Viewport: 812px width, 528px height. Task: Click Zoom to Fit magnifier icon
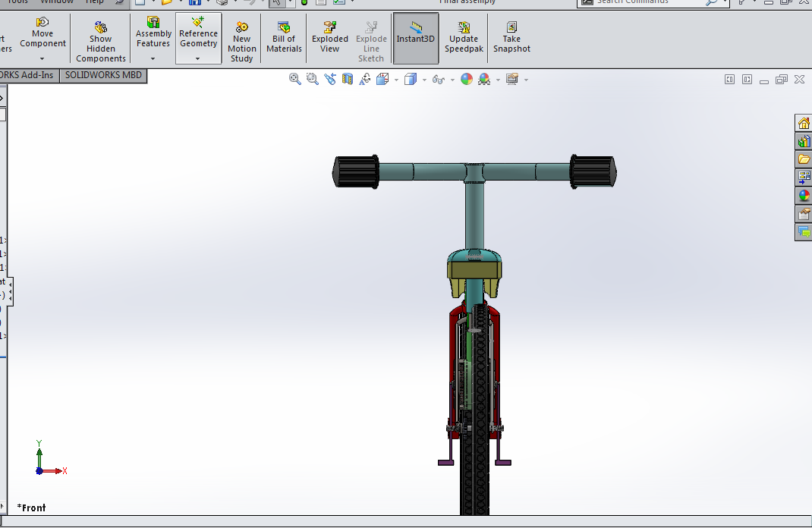(x=294, y=79)
